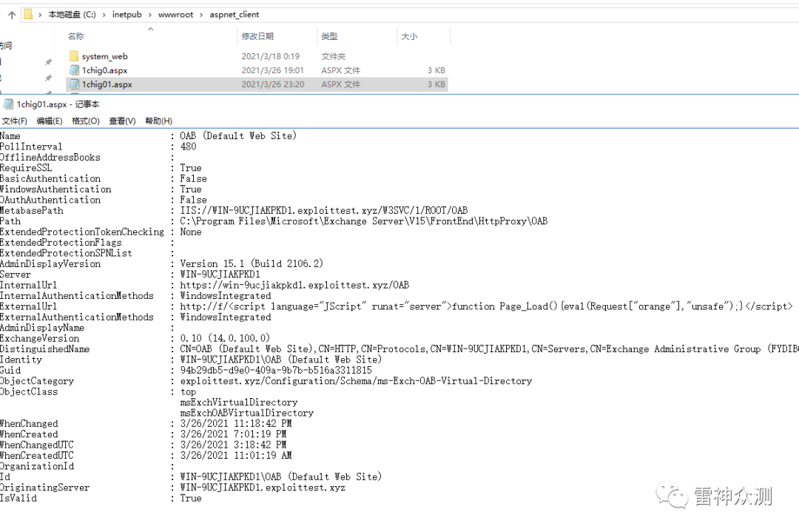Click Version 15.1 (Build 2106.2)
Screen dimensions: 799x532
point(252,264)
